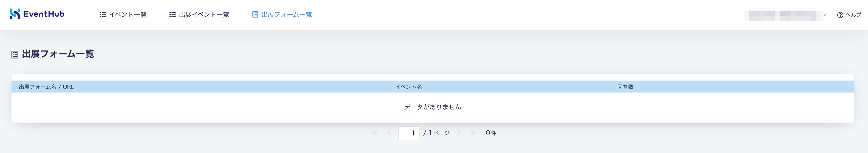Image resolution: width=868 pixels, height=153 pixels.
Task: Go to first page double chevron
Action: (375, 133)
